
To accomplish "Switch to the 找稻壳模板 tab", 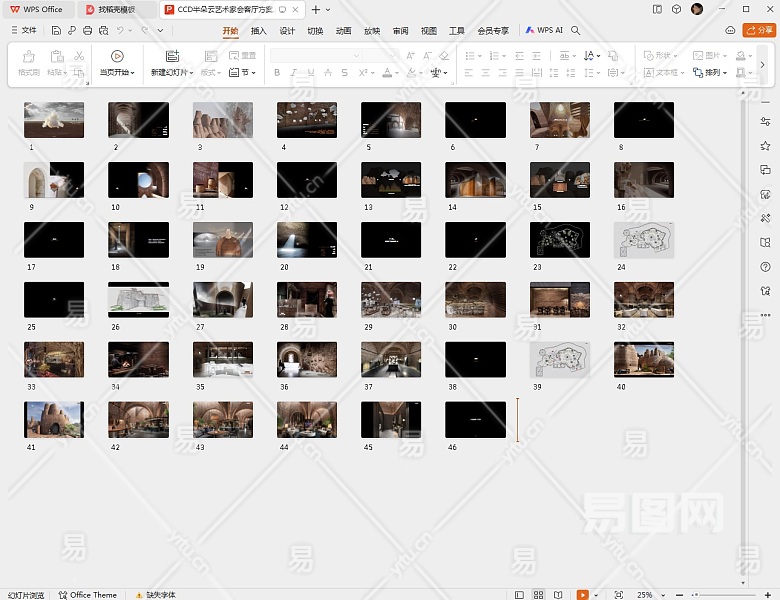I will [x=116, y=9].
